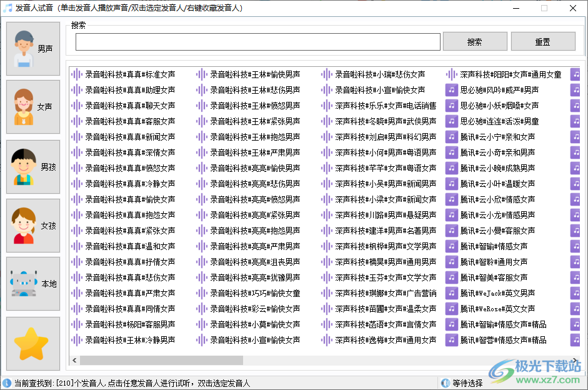Play voice 腾讯#云小叶#温暖女声
This screenshot has width=588, height=390.
coord(497,184)
